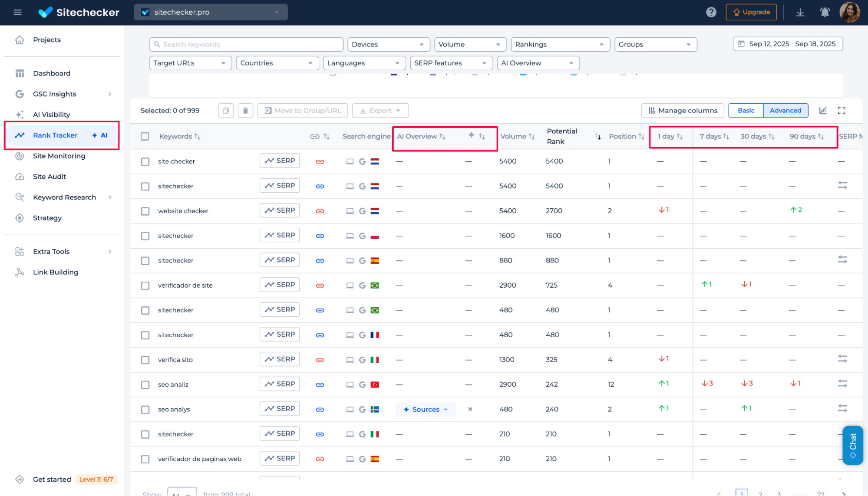
Task: Open GSC Insights in the sidebar
Action: pos(54,94)
